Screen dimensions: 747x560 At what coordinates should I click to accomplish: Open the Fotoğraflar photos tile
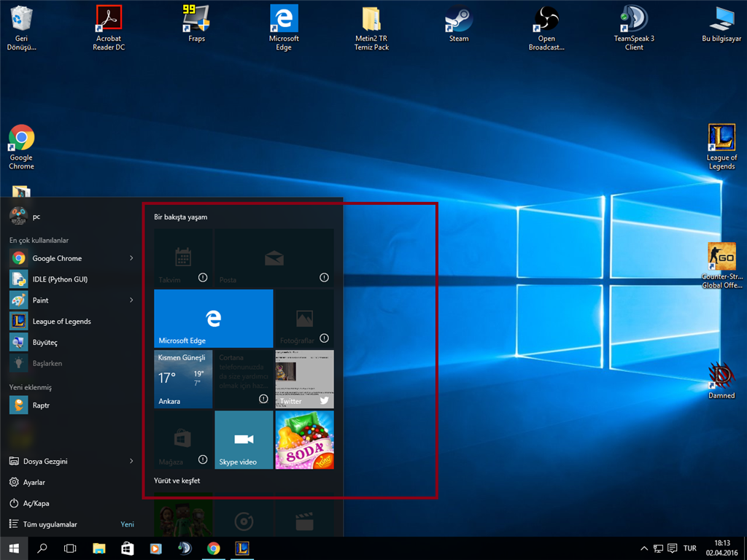point(304,319)
